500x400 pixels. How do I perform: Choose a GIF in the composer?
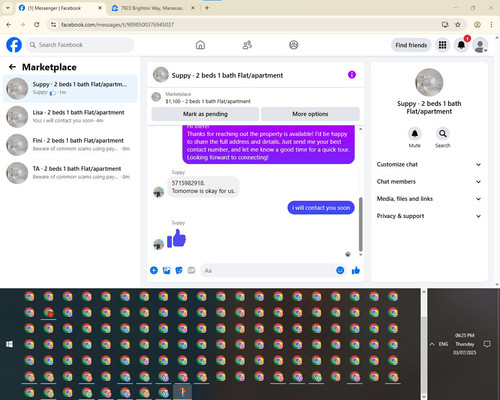(x=191, y=270)
